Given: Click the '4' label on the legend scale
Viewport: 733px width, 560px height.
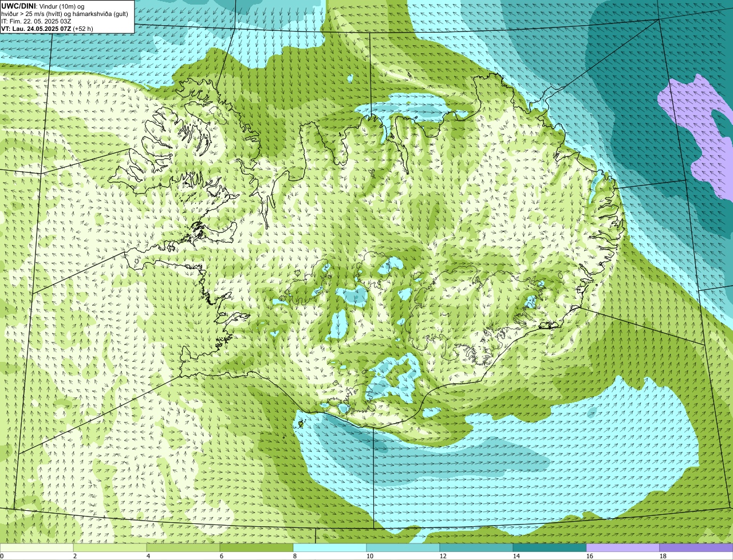Looking at the screenshot, I should tap(148, 556).
